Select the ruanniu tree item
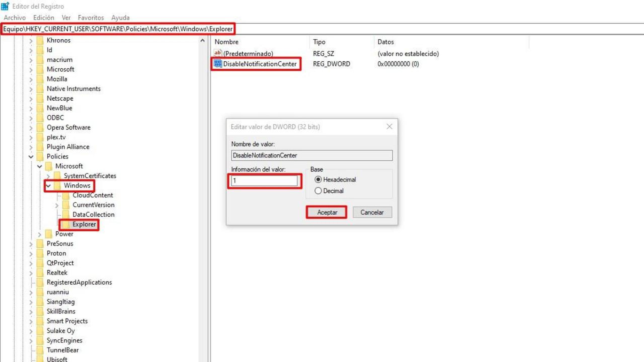This screenshot has width=644, height=362. tap(58, 292)
